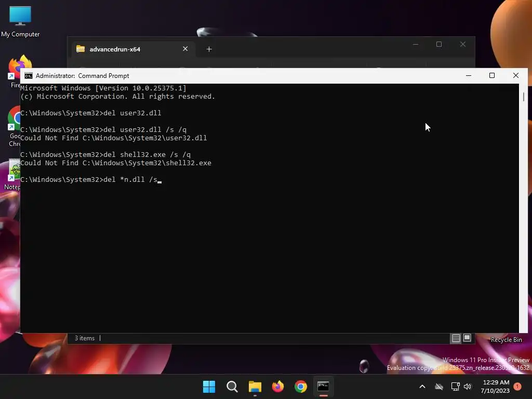Screen dimensions: 532x399
Task: Click the Command Prompt title bar icon
Action: [29, 76]
